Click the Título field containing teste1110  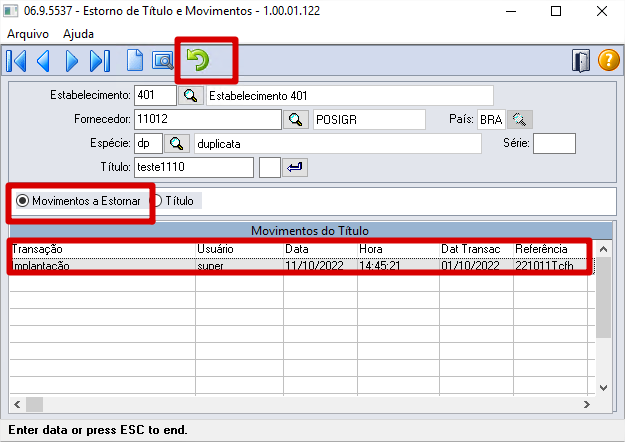coord(194,167)
